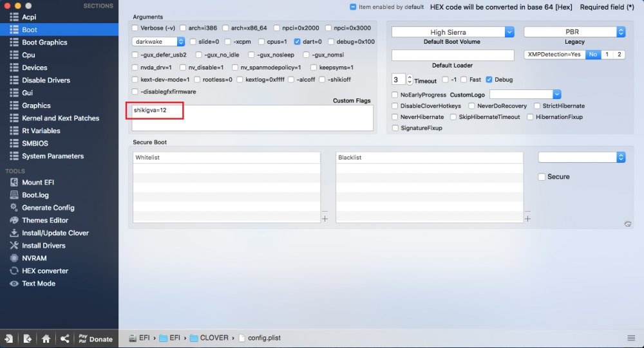This screenshot has height=348, width=644.
Task: Click the NVRAM chip icon
Action: tap(14, 258)
